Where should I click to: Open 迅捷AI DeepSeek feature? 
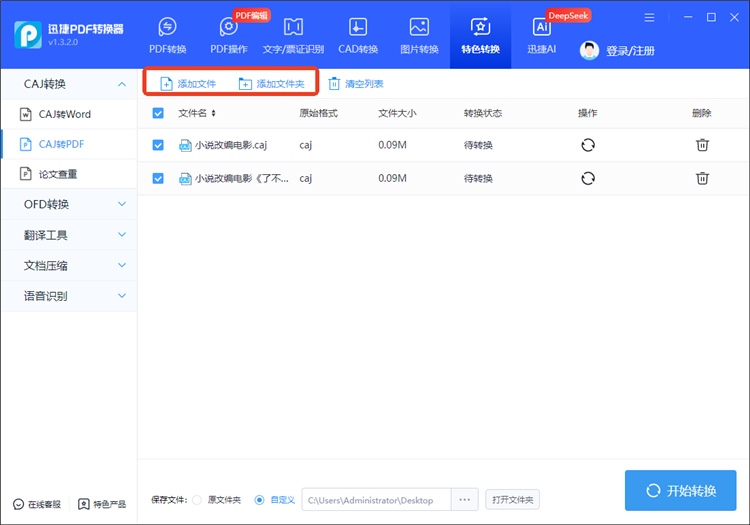[541, 36]
